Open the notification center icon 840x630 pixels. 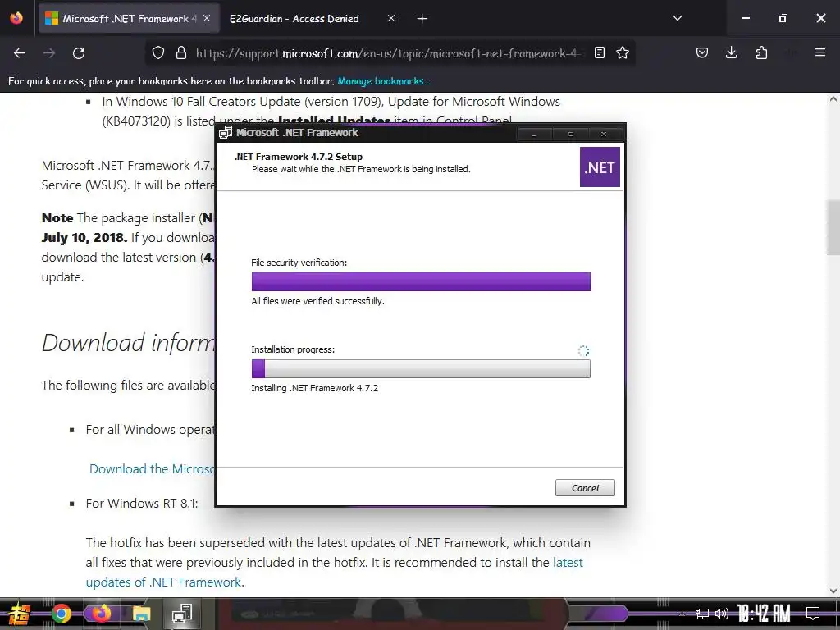tap(813, 614)
